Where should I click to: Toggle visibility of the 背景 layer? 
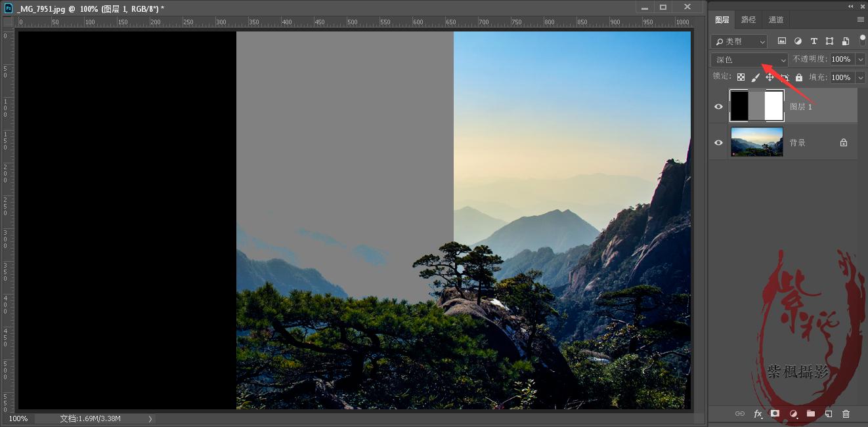718,142
